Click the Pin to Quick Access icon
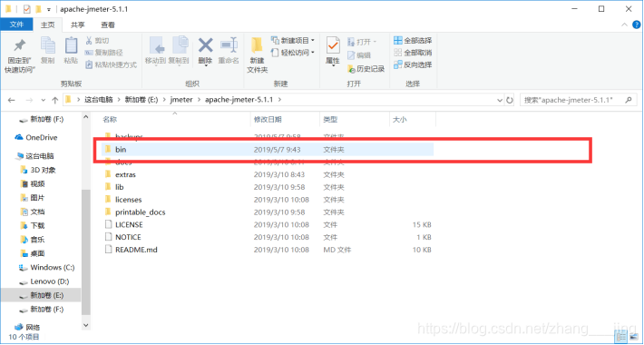The height and width of the screenshot is (345, 644). (20, 45)
